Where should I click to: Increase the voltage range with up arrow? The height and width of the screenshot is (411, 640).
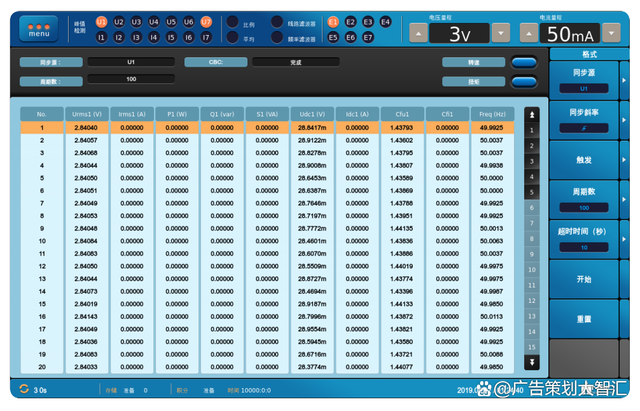(x=418, y=33)
